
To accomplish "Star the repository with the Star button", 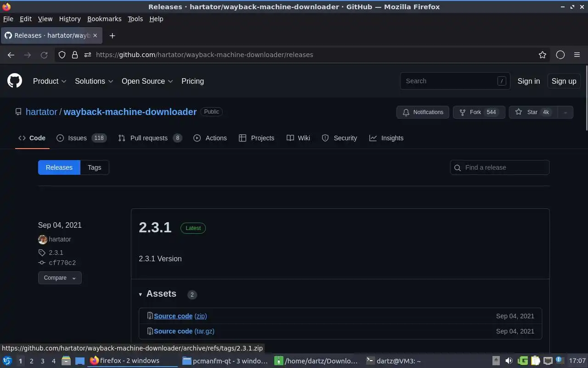I will coord(533,112).
